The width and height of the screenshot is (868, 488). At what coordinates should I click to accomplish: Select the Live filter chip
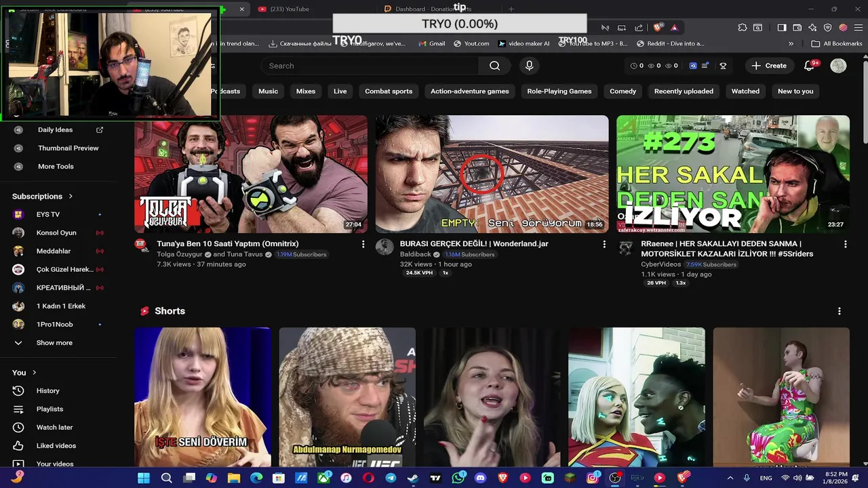[340, 91]
